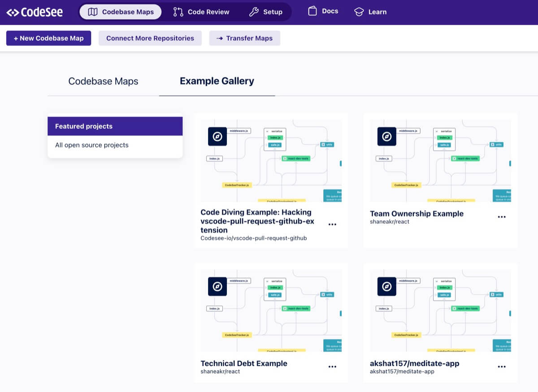Click the CodeSee logo
This screenshot has width=538, height=392.
[35, 12]
